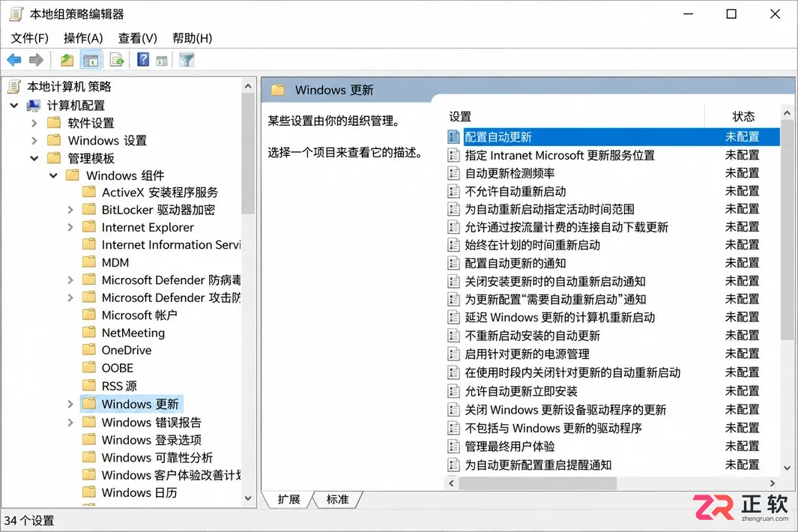Expand the 软件设置 tree node
Screen dimensions: 798x532
pos(34,123)
